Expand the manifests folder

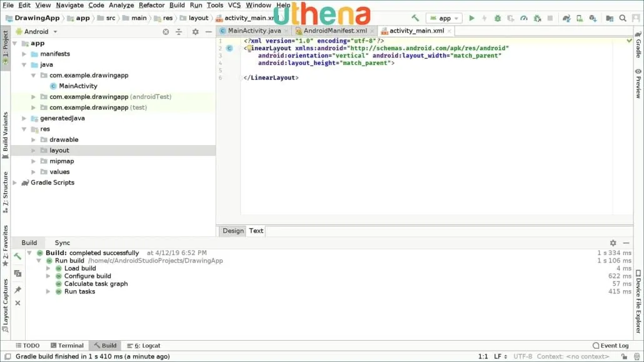coord(24,54)
